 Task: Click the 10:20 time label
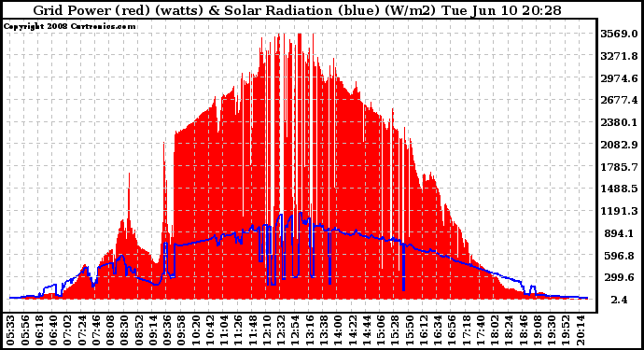195,330
